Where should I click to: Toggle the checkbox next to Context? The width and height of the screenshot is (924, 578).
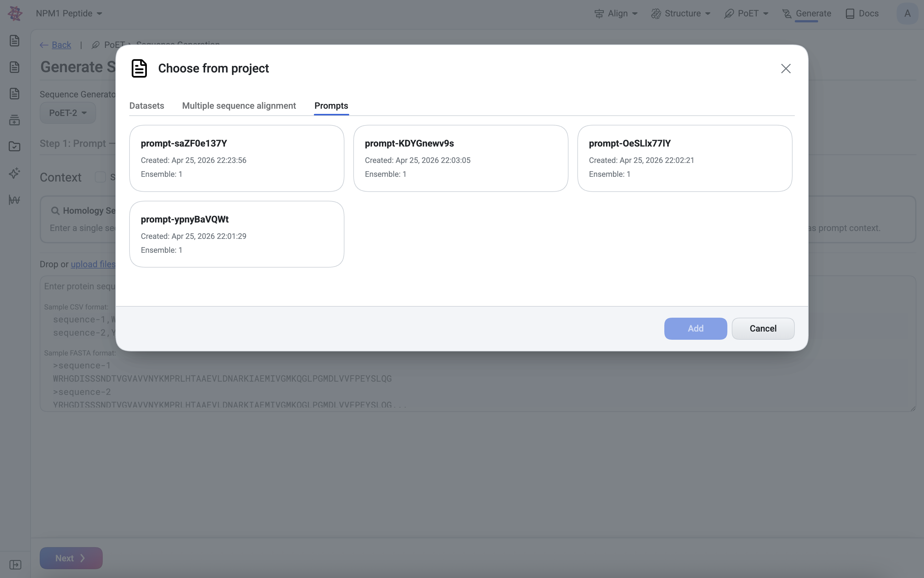click(x=100, y=177)
